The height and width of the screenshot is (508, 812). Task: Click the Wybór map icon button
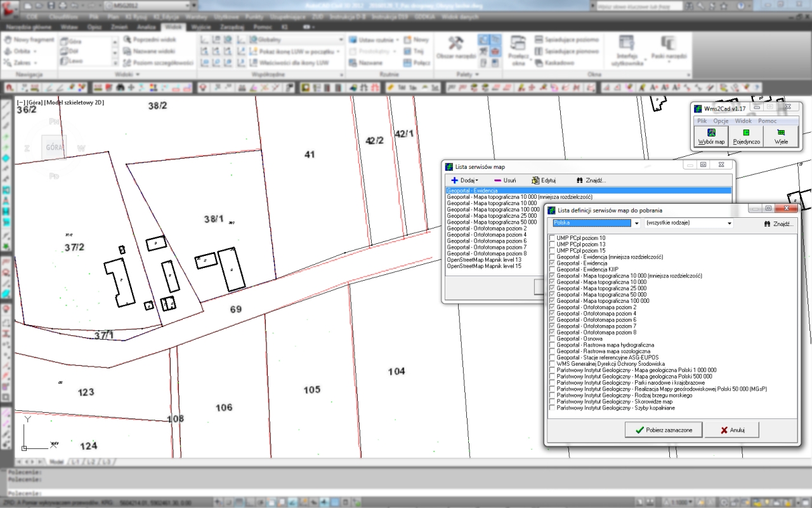[711, 133]
